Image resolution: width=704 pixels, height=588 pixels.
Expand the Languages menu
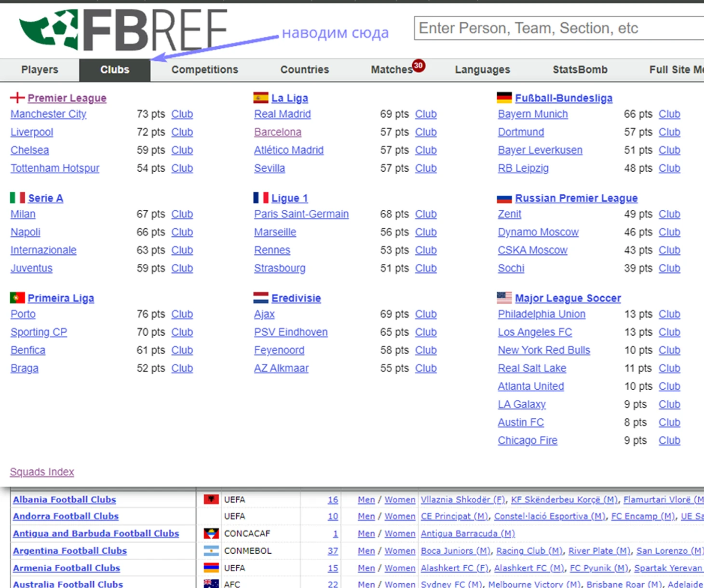[x=482, y=70]
